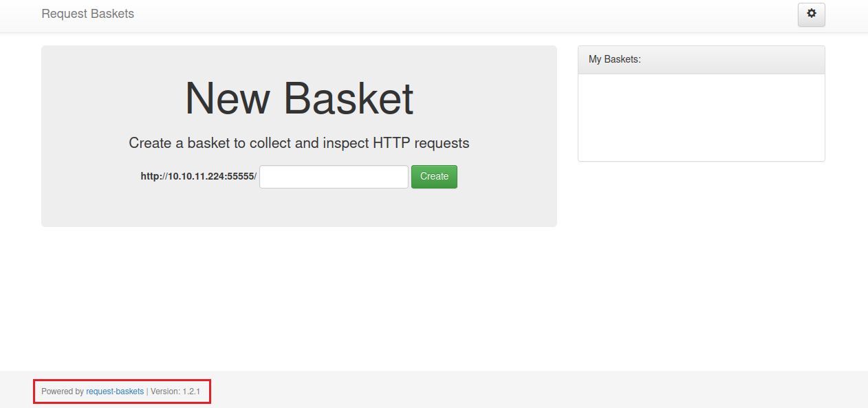Click the Version: 1.2.1 footer text

pyautogui.click(x=175, y=391)
